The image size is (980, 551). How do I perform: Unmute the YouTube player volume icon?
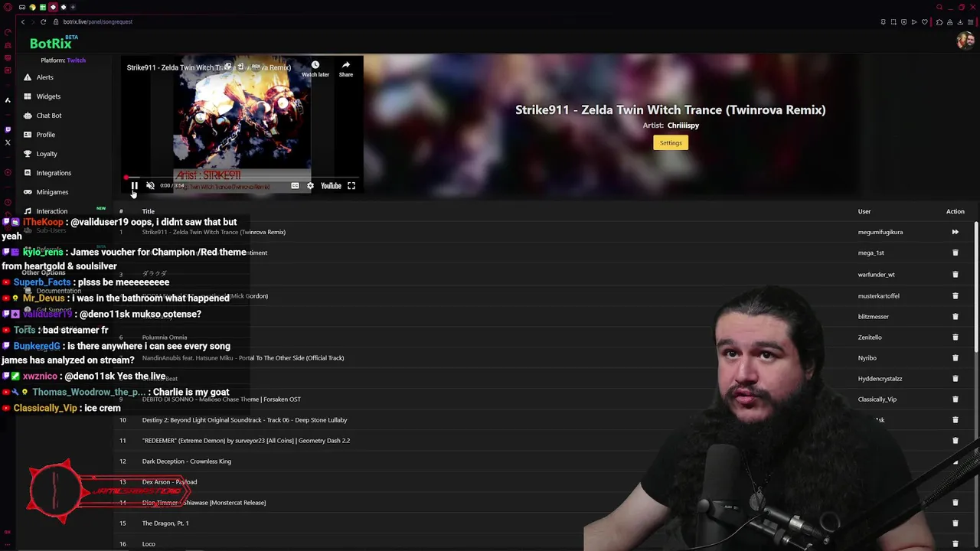(150, 185)
